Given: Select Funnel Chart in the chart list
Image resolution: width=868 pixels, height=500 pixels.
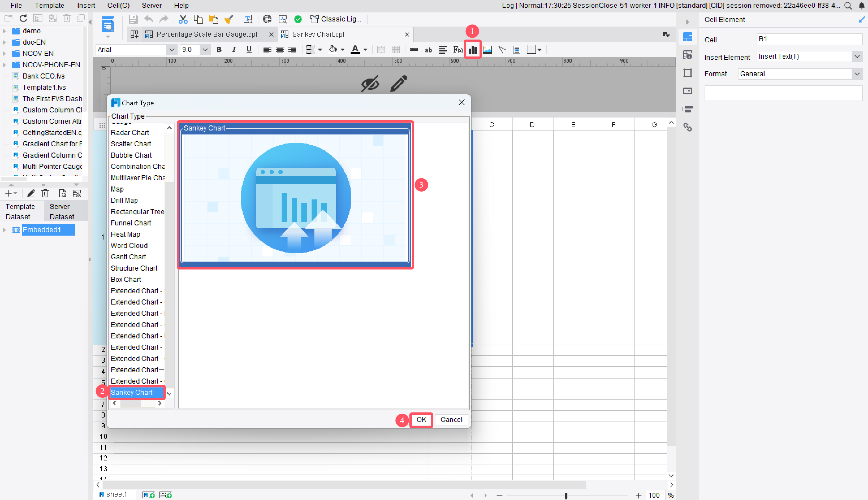Looking at the screenshot, I should tap(131, 223).
